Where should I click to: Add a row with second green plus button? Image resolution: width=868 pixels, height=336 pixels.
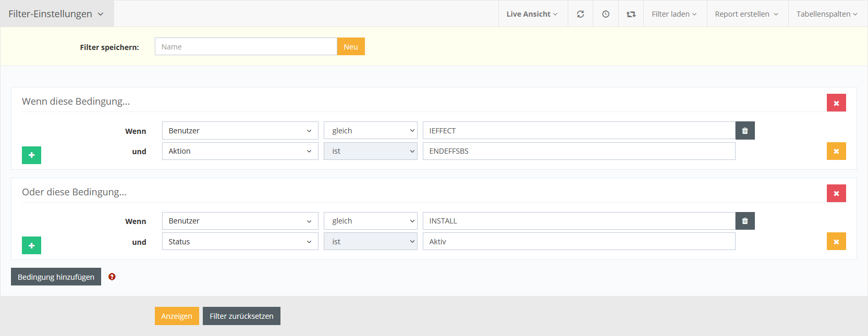31,245
